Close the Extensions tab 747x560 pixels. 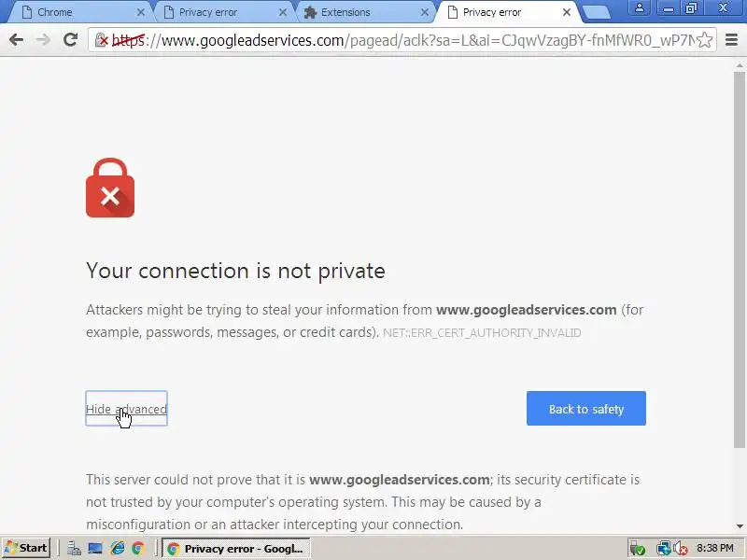coord(425,12)
